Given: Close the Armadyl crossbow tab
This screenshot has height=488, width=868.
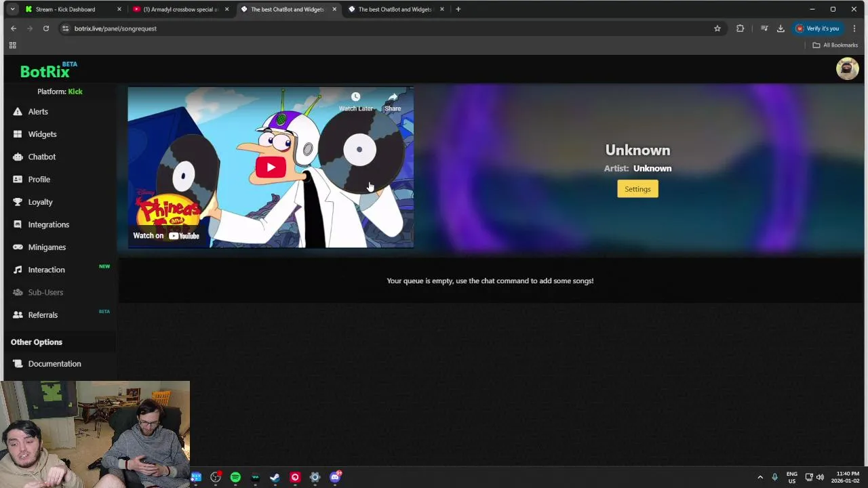Looking at the screenshot, I should pyautogui.click(x=227, y=9).
